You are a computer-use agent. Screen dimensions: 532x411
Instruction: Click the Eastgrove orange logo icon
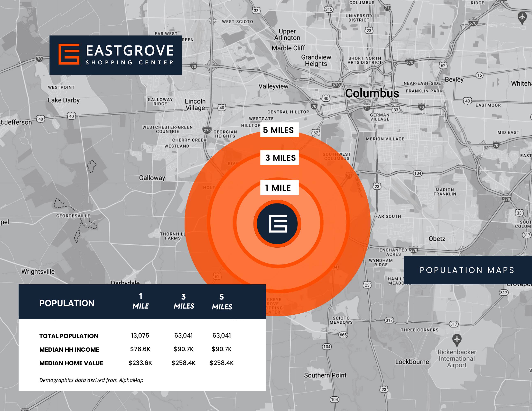[x=69, y=54]
